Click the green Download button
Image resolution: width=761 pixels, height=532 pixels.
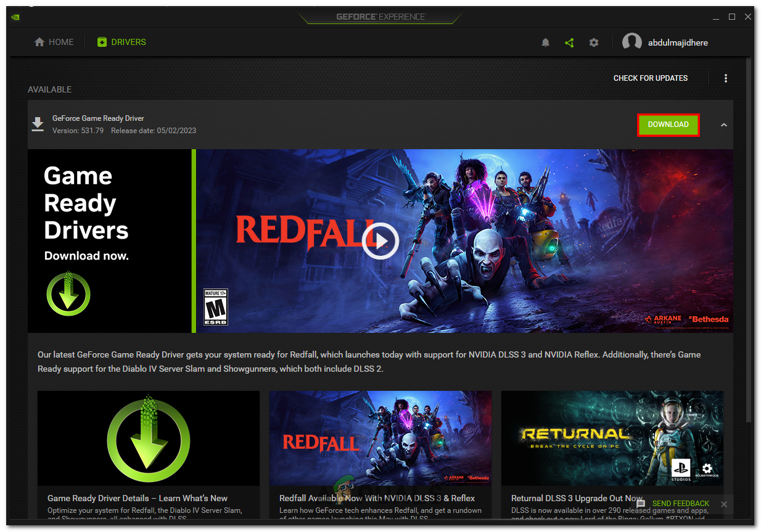point(668,125)
